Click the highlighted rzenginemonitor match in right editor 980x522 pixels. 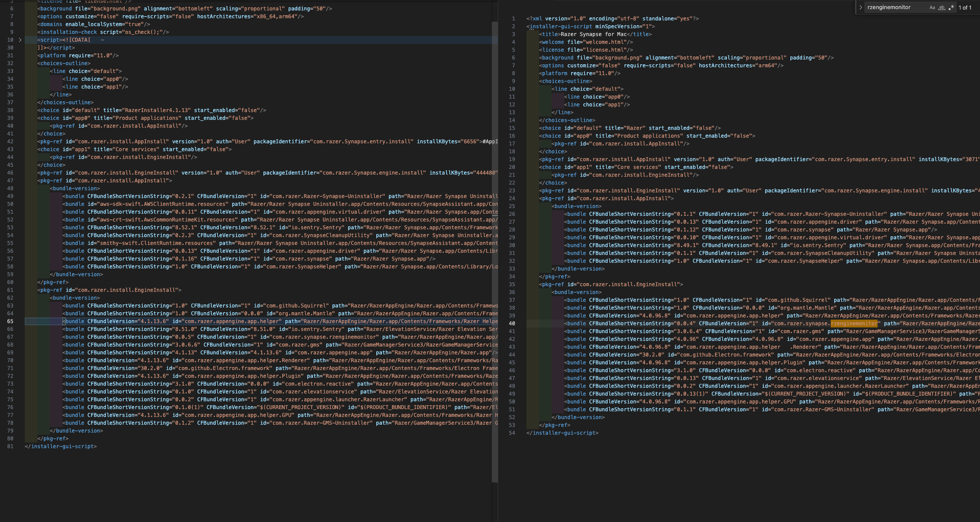pyautogui.click(x=854, y=324)
